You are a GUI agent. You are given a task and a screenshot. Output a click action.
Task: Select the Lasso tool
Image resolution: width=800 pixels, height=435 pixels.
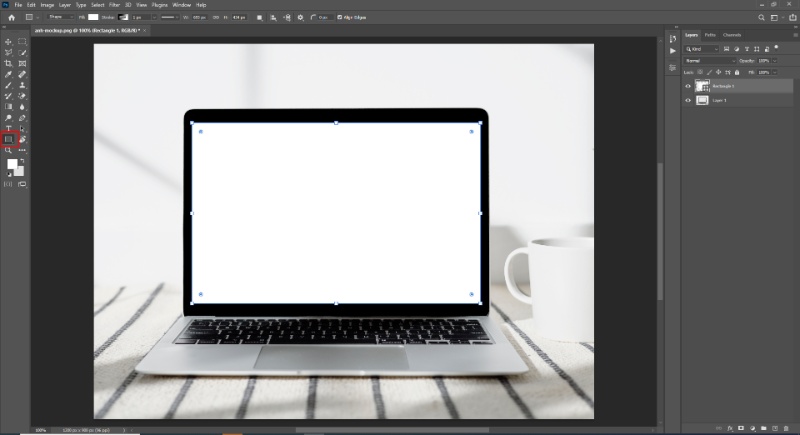(8, 53)
